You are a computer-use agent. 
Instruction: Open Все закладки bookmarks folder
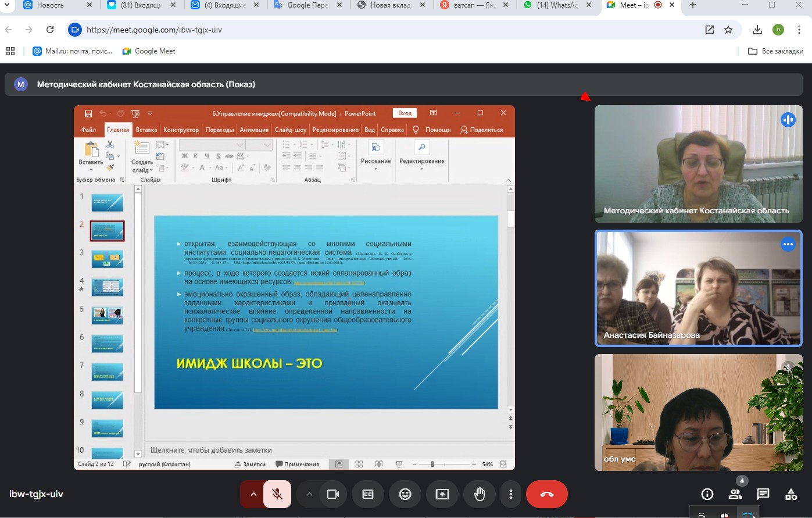click(775, 51)
